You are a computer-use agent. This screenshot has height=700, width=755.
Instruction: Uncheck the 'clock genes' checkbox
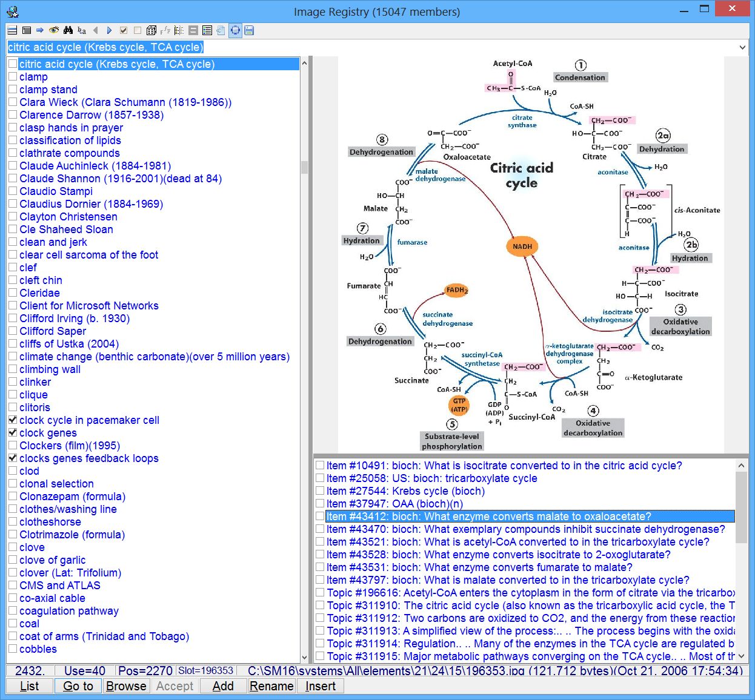13,433
